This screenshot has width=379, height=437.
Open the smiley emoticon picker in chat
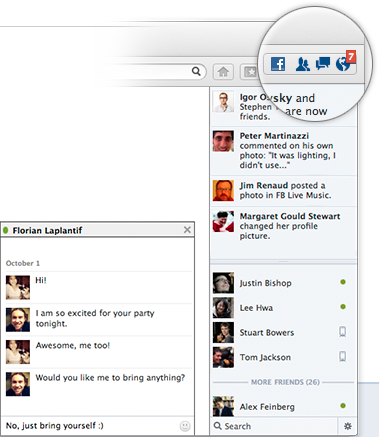(185, 426)
